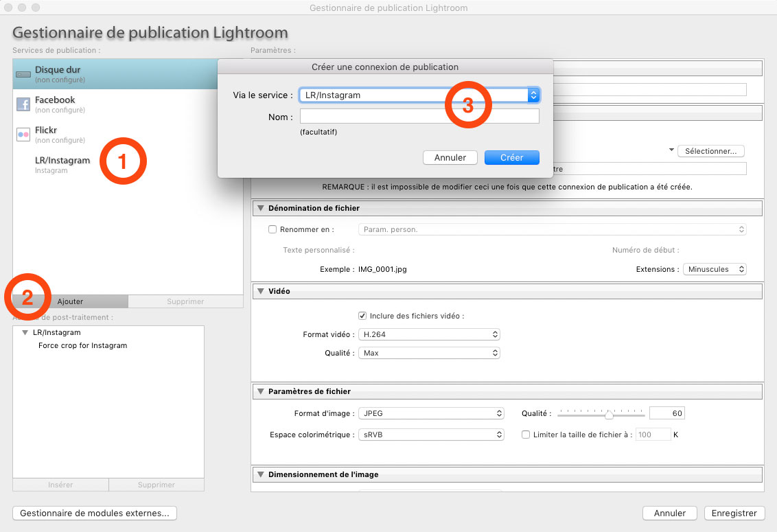Click the Ajouter button
This screenshot has height=532, width=777.
[x=70, y=301]
